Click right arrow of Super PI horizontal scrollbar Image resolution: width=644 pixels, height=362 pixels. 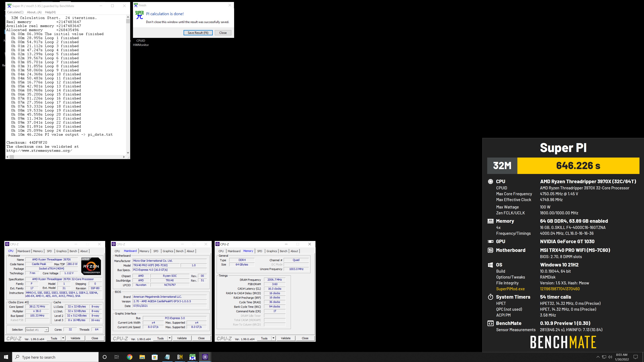point(124,157)
